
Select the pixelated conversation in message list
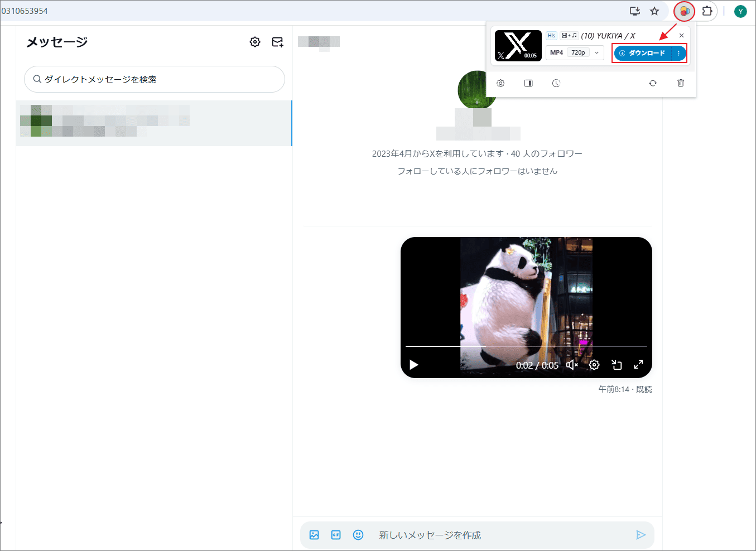click(x=154, y=123)
